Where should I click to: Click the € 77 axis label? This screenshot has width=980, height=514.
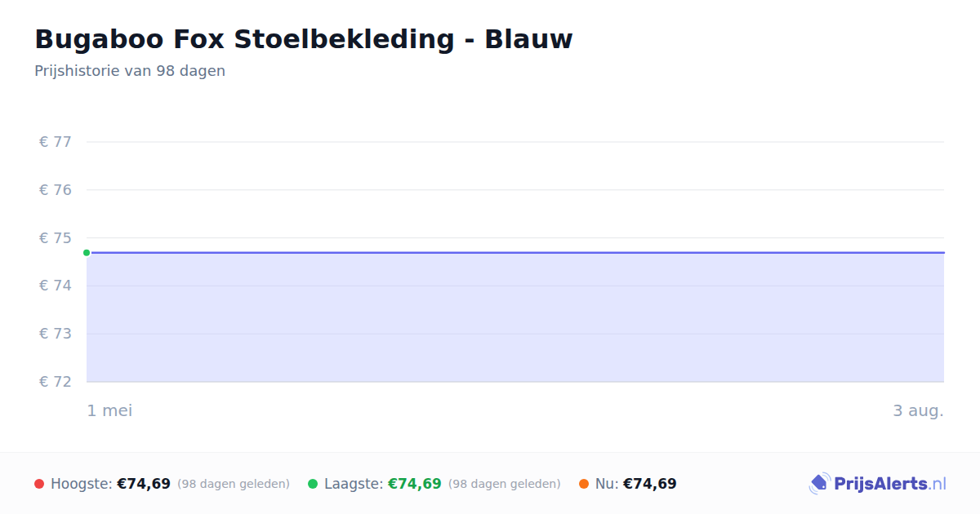(56, 142)
